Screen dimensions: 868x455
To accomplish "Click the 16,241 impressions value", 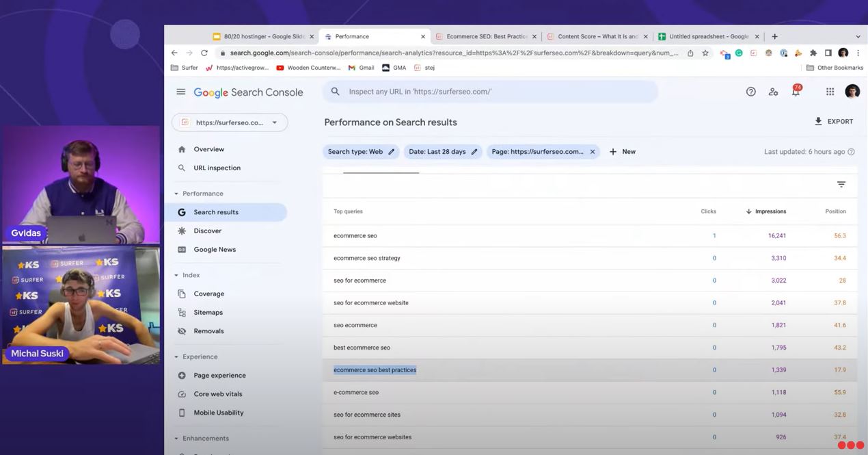I will click(x=776, y=236).
